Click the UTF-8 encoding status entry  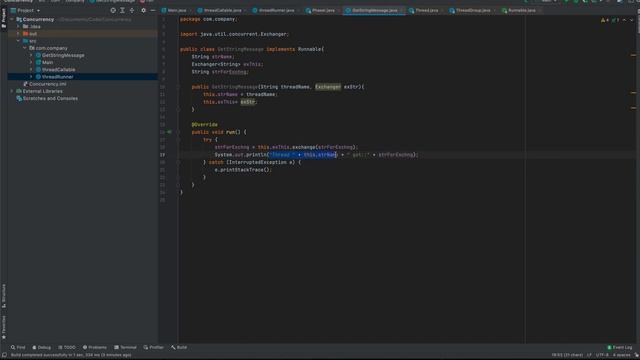(x=602, y=355)
